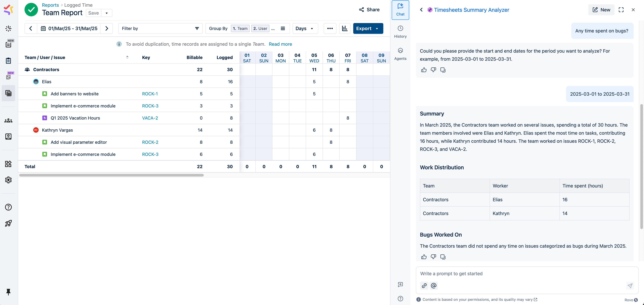This screenshot has height=305, width=644.
Task: Open the Agents tab
Action: click(400, 54)
